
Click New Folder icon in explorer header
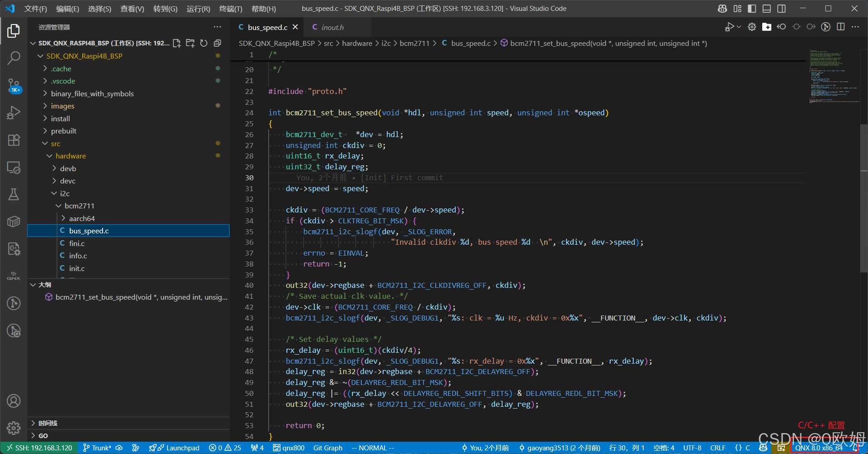click(190, 43)
